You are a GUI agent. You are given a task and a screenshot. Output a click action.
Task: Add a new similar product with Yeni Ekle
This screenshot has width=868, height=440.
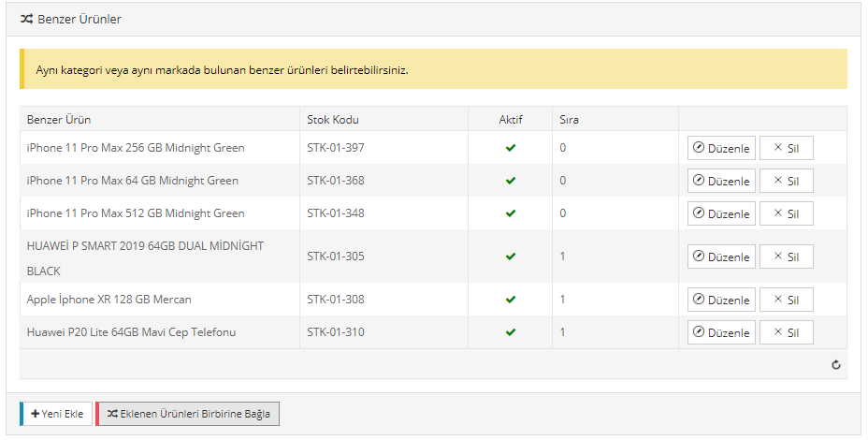click(x=56, y=414)
